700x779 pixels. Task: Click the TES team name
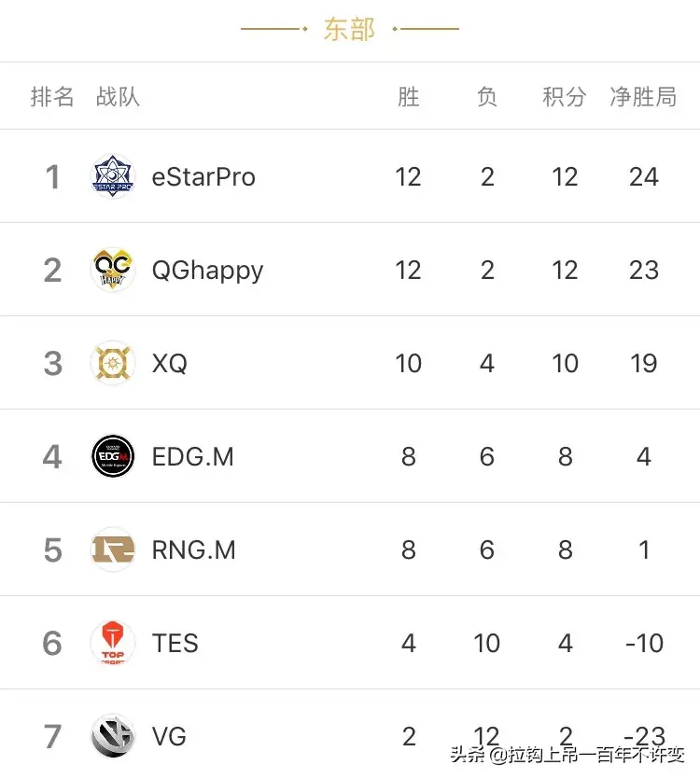(175, 643)
